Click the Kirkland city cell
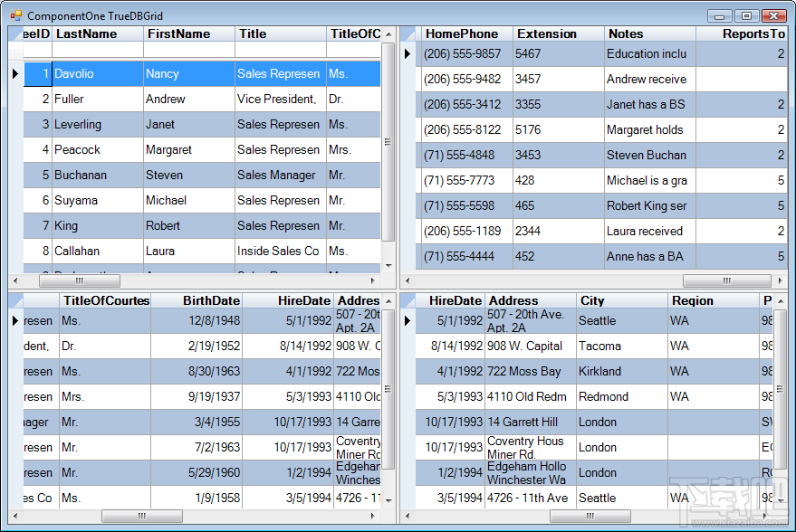The width and height of the screenshot is (796, 532). [x=622, y=372]
